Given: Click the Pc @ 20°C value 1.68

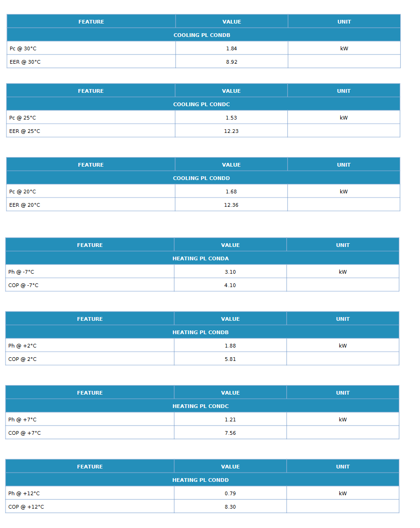Looking at the screenshot, I should click(x=231, y=192).
